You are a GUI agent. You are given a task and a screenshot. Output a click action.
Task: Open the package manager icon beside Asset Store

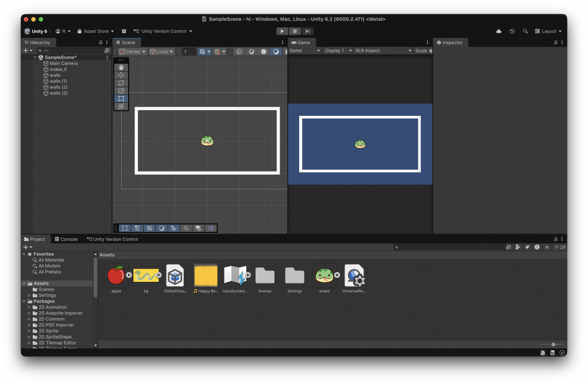pyautogui.click(x=124, y=31)
